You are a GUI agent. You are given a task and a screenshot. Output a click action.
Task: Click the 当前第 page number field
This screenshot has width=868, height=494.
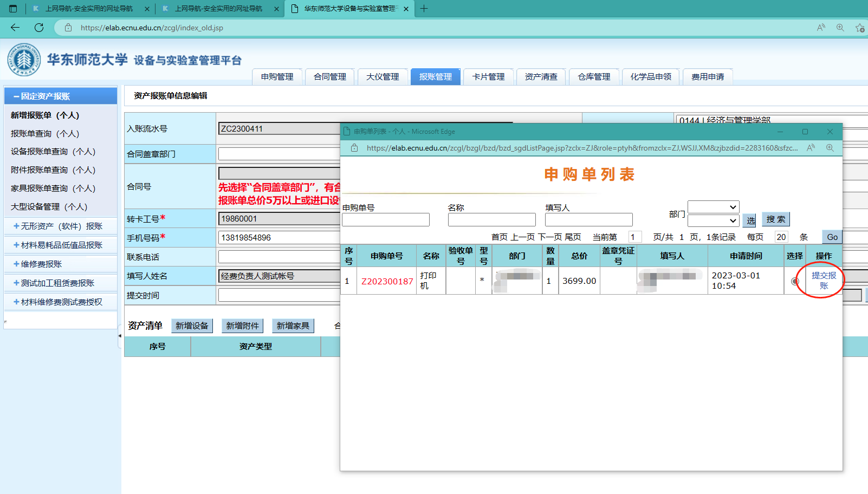635,237
